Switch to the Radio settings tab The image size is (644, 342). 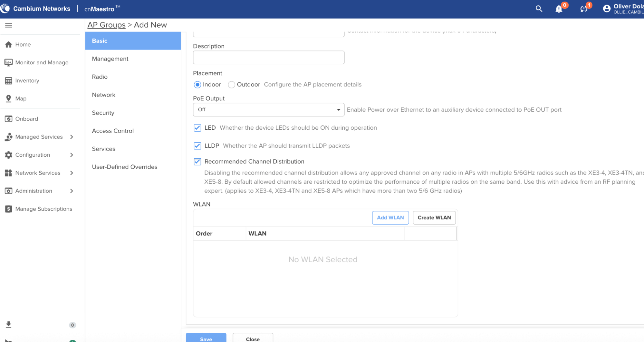pos(100,77)
